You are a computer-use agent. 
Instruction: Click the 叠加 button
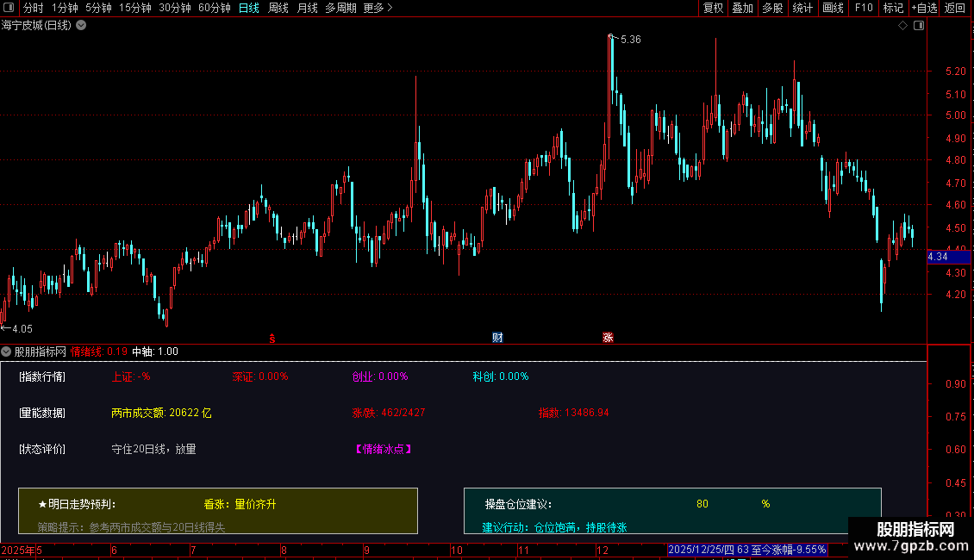[x=742, y=8]
